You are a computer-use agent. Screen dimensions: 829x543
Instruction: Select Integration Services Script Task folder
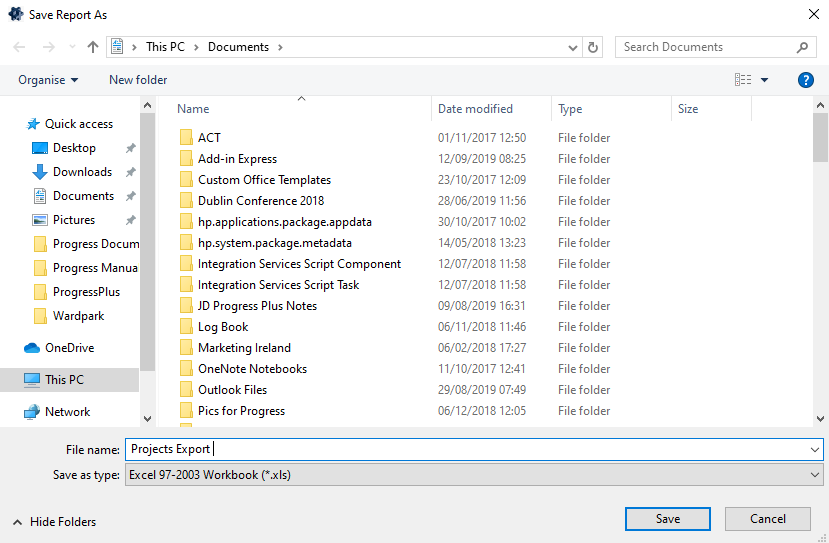point(278,285)
